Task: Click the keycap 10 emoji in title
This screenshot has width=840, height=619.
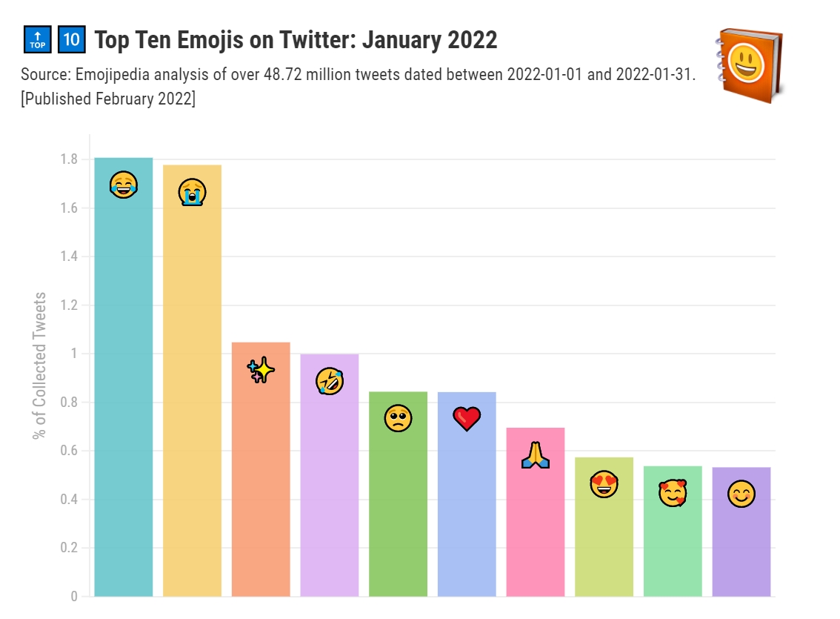Action: (x=71, y=40)
